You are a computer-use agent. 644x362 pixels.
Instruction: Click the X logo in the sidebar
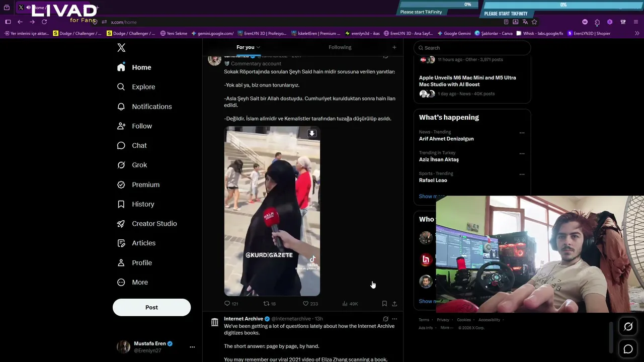pyautogui.click(x=121, y=48)
